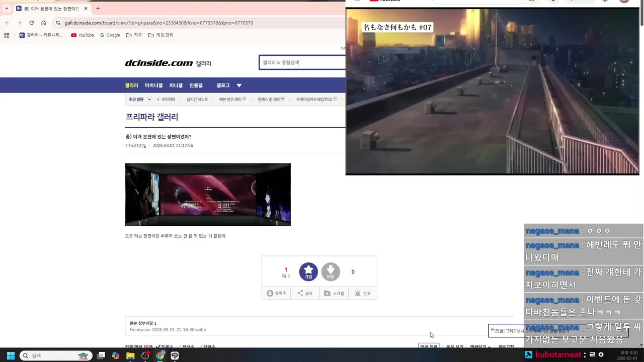644x362 pixels.
Task: Click the left arrow before 프리파라
Action: [x=158, y=100]
